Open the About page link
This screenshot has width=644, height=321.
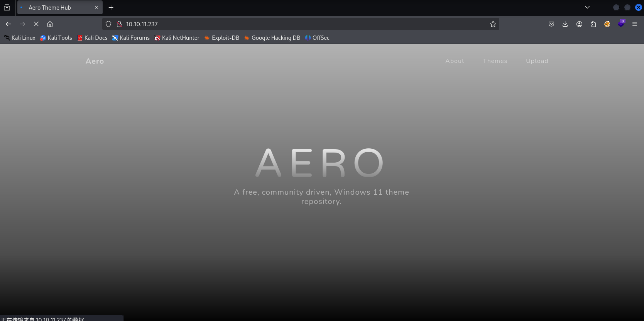455,61
